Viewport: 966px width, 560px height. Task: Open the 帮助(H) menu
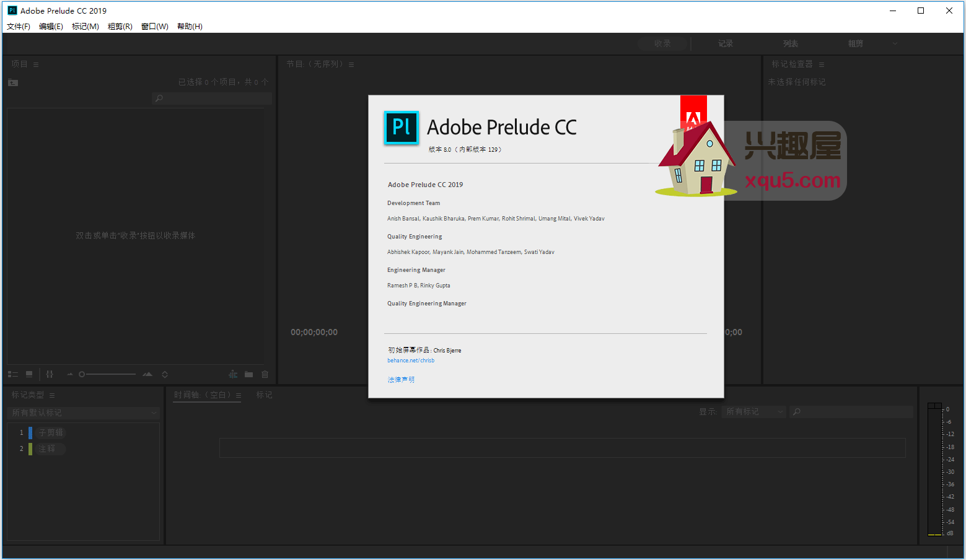190,27
